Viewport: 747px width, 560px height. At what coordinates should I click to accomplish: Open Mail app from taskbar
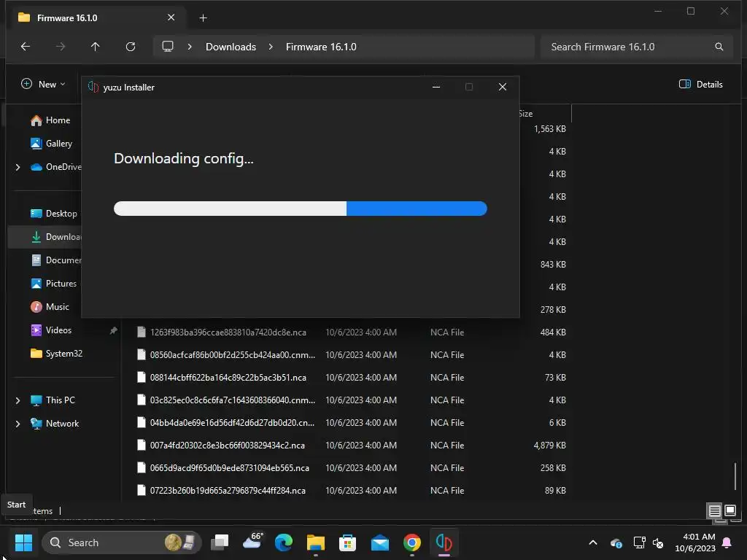379,542
